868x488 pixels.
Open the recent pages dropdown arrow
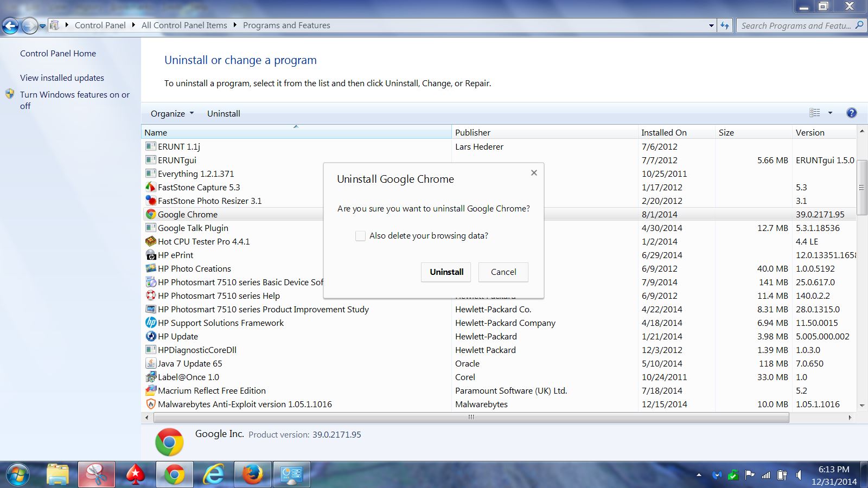click(42, 25)
